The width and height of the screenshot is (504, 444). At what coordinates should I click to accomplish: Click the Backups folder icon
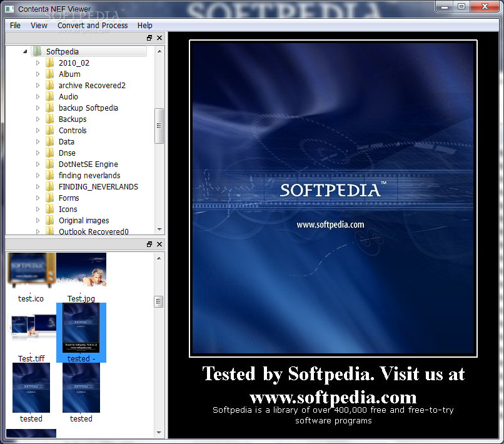49,119
